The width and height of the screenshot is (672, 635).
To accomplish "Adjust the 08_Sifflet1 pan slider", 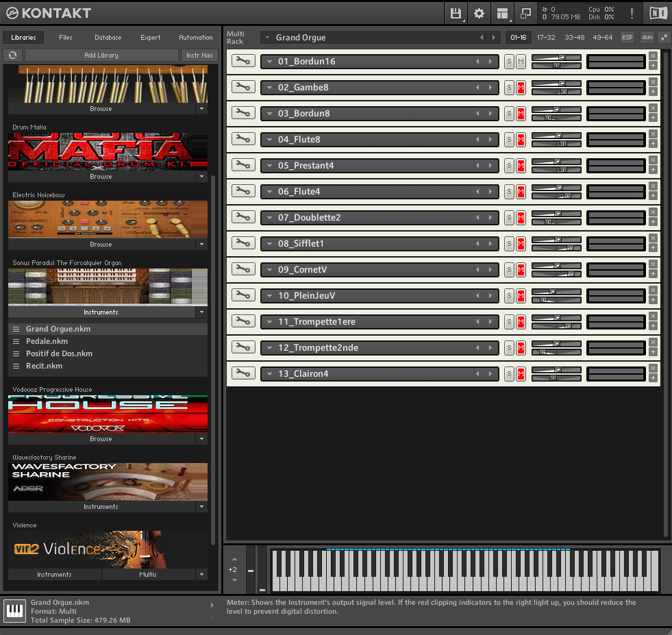I will 556,248.
